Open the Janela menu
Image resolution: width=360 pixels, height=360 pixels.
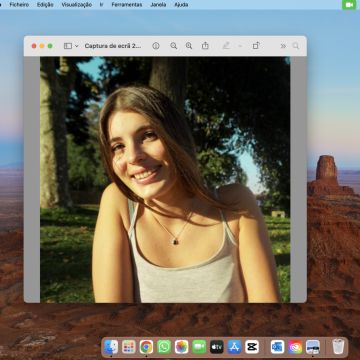158,5
